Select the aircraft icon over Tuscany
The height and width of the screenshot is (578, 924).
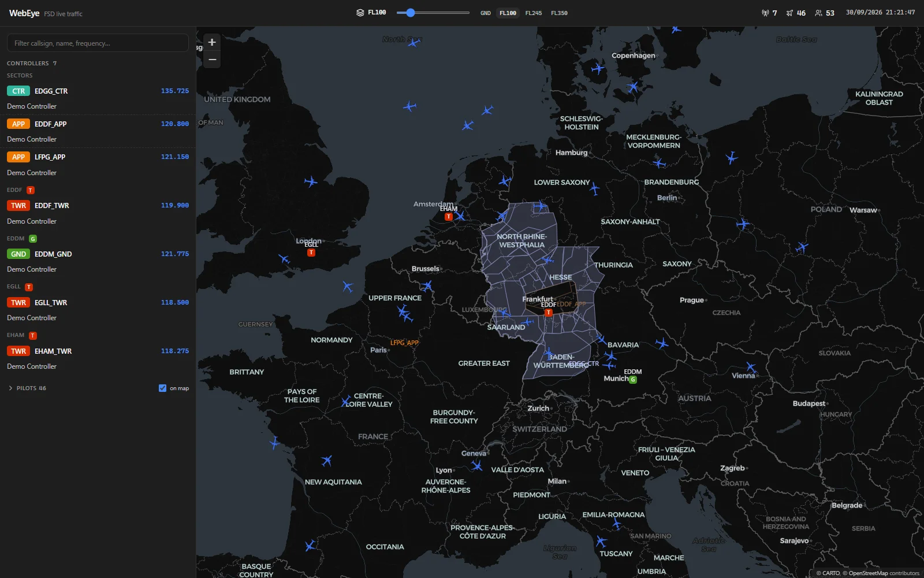tap(601, 542)
